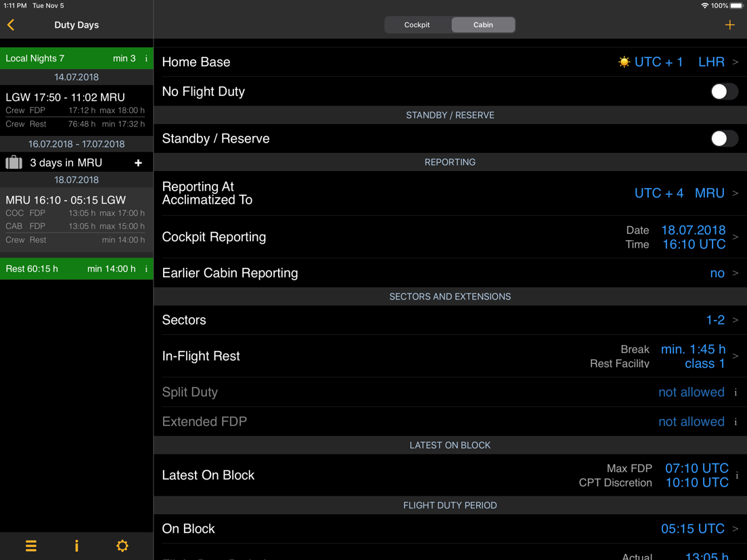
Task: Open On Block 05:15 UTC time
Action: pos(450,529)
